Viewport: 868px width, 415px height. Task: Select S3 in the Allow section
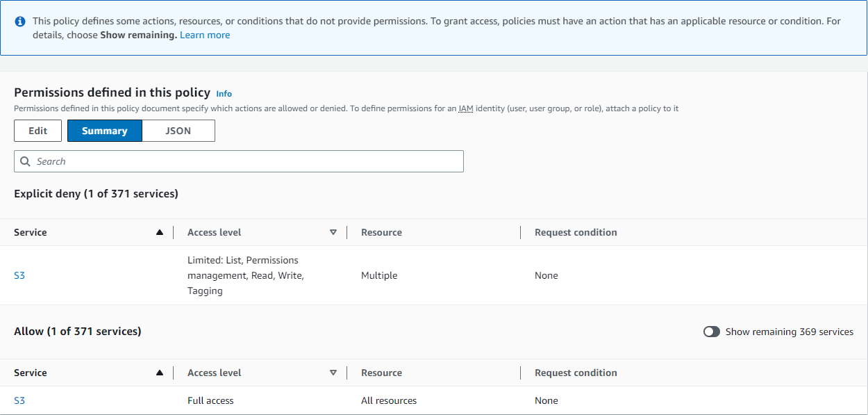coord(19,400)
